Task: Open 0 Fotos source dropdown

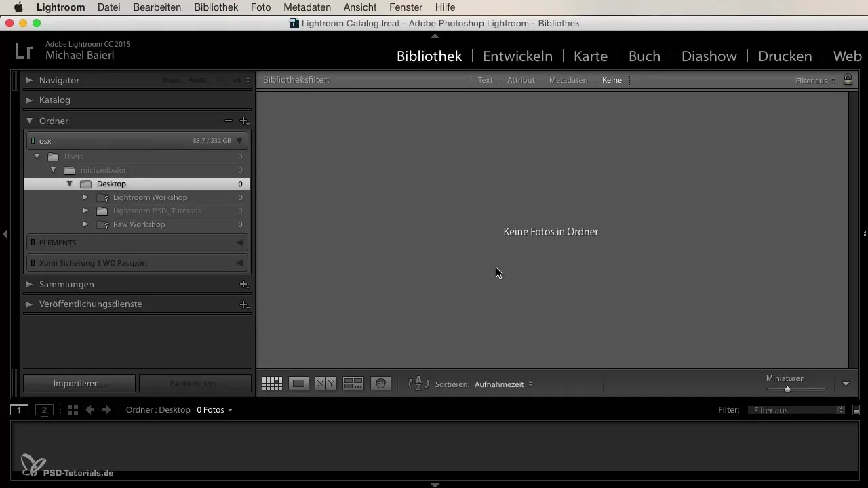Action: pyautogui.click(x=215, y=410)
